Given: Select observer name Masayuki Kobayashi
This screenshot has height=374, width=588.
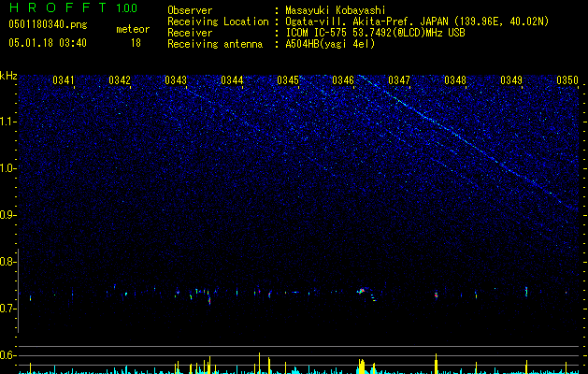Looking at the screenshot, I should pyautogui.click(x=336, y=10).
